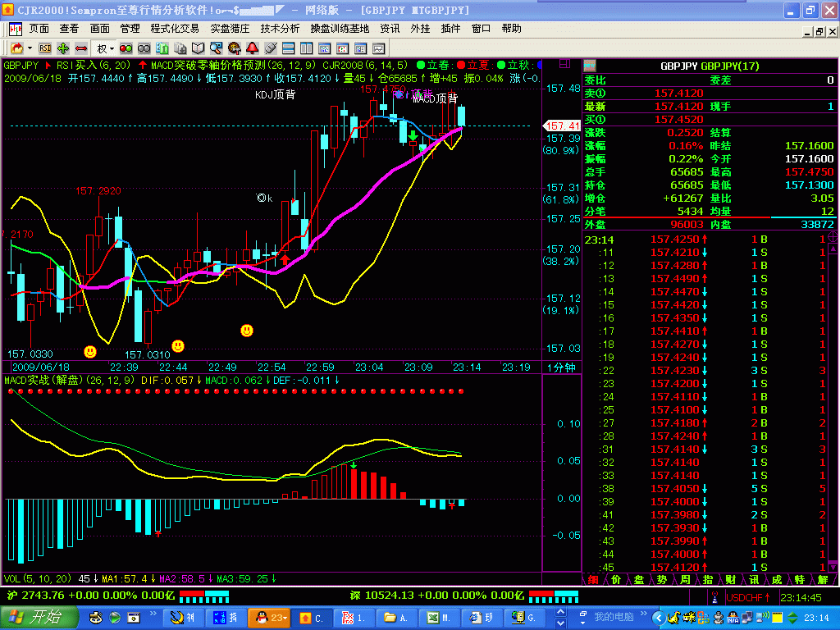The image size is (840, 630).
Task: Click the magnifier search toolbar icon
Action: [217, 48]
